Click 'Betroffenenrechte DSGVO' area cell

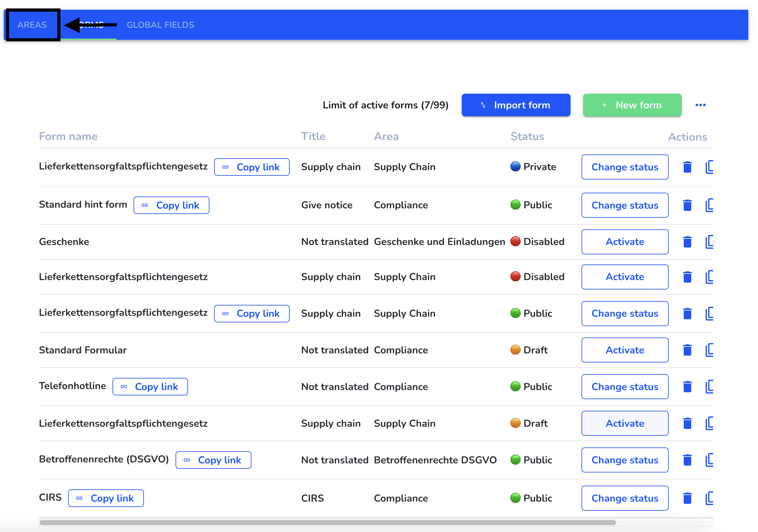435,460
